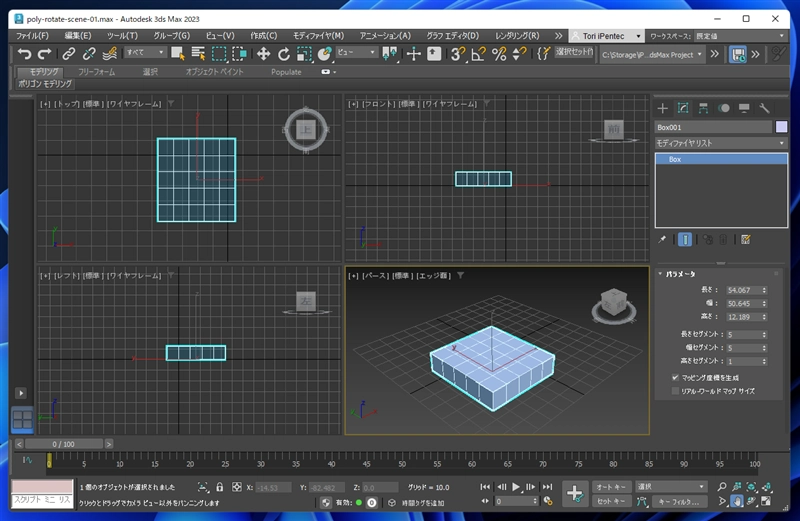The height and width of the screenshot is (521, 800).
Task: Click the オートキー auto key button
Action: coord(612,487)
